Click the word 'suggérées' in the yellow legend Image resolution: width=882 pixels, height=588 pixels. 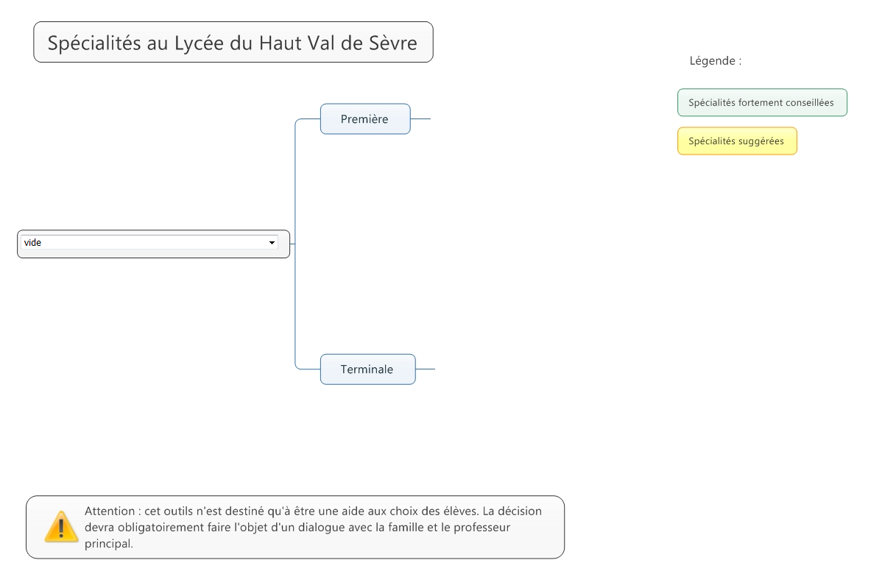pos(761,141)
